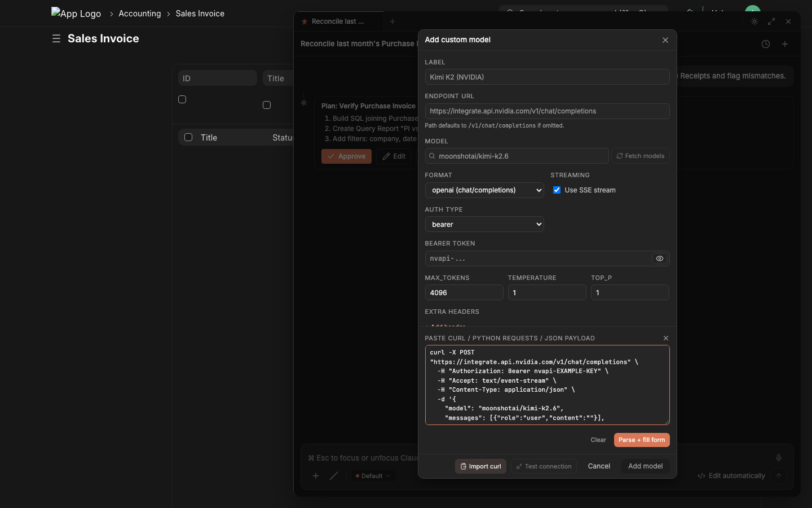Go to Accounting breadcrumb
The width and height of the screenshot is (812, 508).
pos(140,14)
